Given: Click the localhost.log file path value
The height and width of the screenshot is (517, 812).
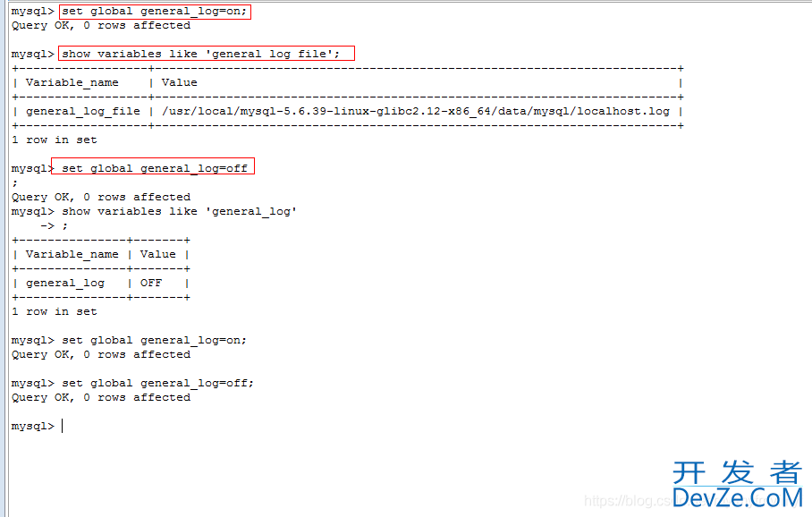Looking at the screenshot, I should click(x=415, y=112).
